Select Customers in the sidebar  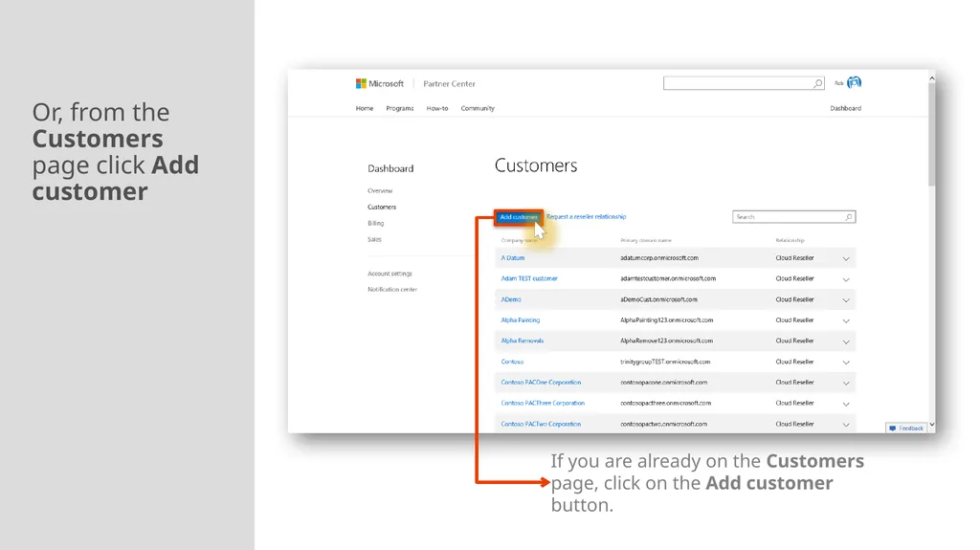(382, 207)
